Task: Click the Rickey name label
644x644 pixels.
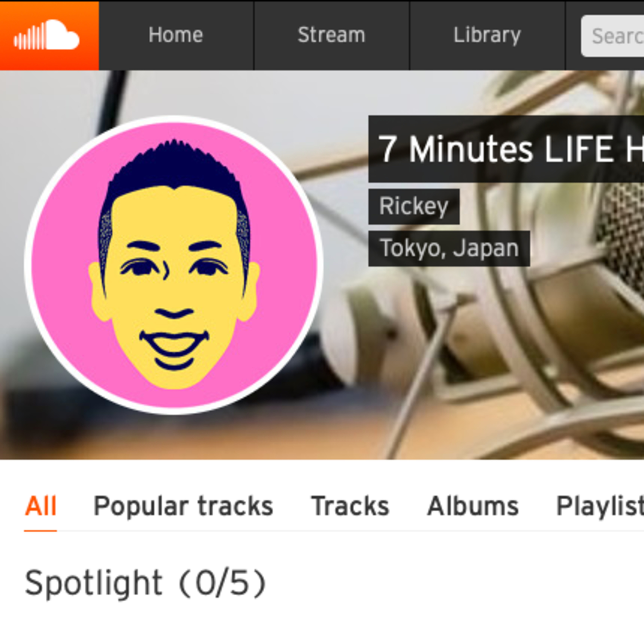Action: coord(414,206)
